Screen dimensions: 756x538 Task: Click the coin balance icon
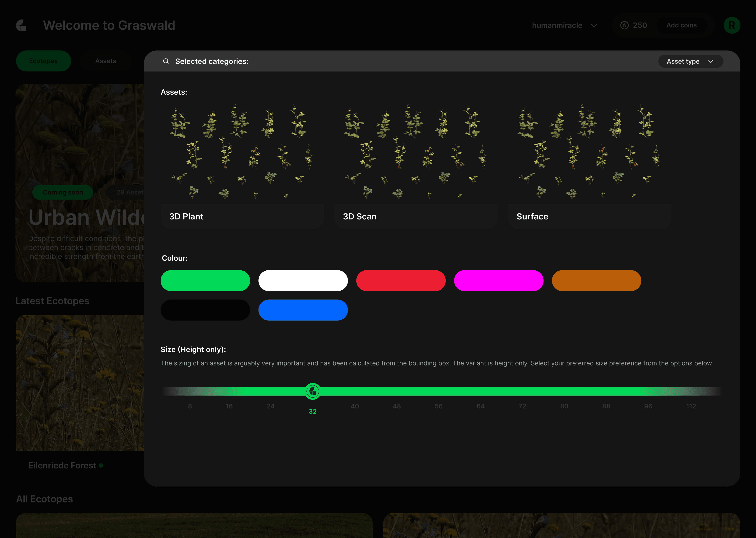click(x=624, y=26)
